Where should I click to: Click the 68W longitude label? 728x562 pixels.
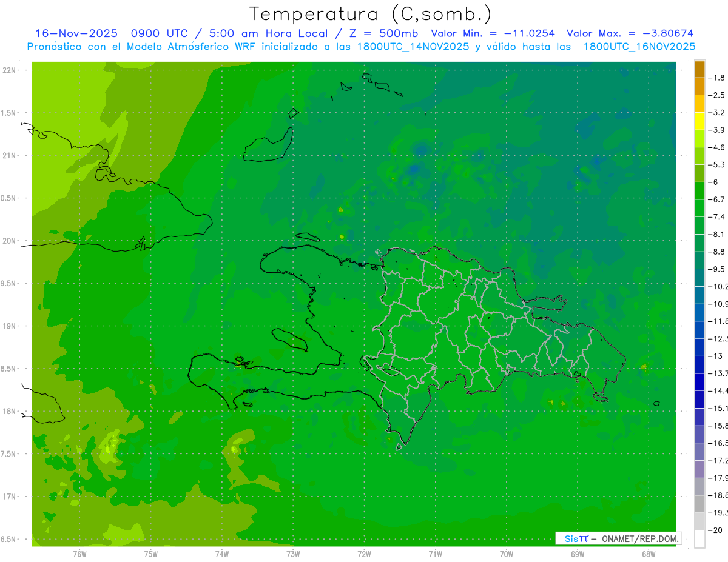(x=648, y=554)
